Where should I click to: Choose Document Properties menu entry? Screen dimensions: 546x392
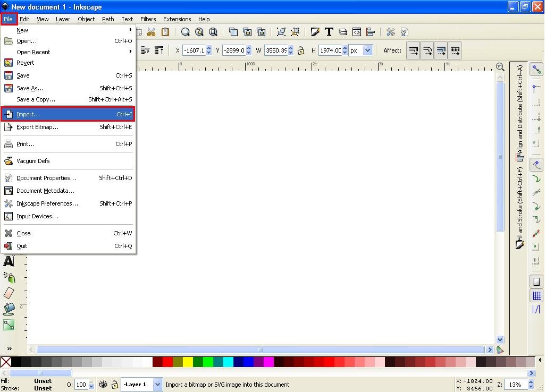[x=68, y=178]
